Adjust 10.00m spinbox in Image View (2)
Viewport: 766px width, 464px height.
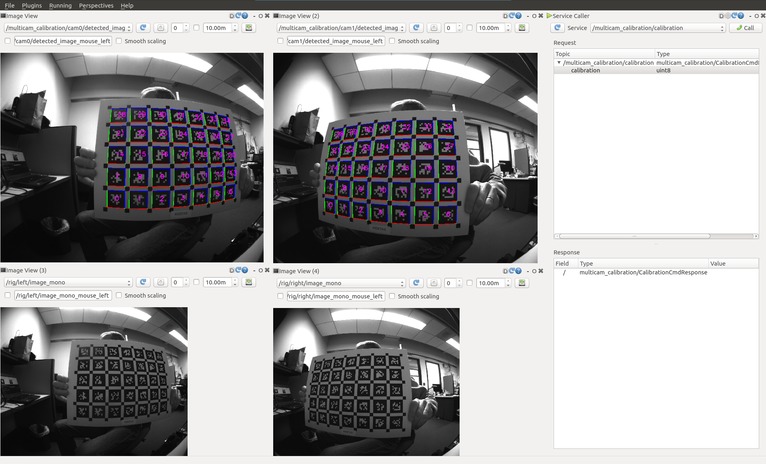point(493,28)
